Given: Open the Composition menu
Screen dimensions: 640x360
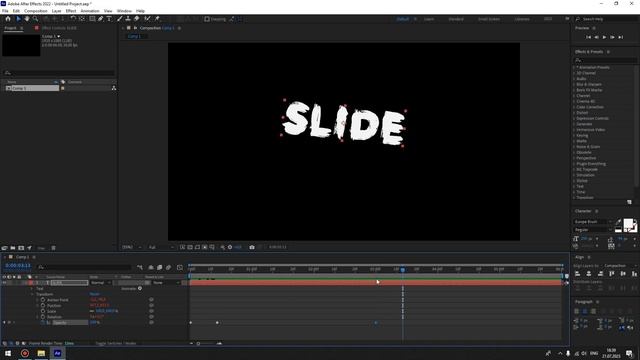Looking at the screenshot, I should click(x=36, y=11).
